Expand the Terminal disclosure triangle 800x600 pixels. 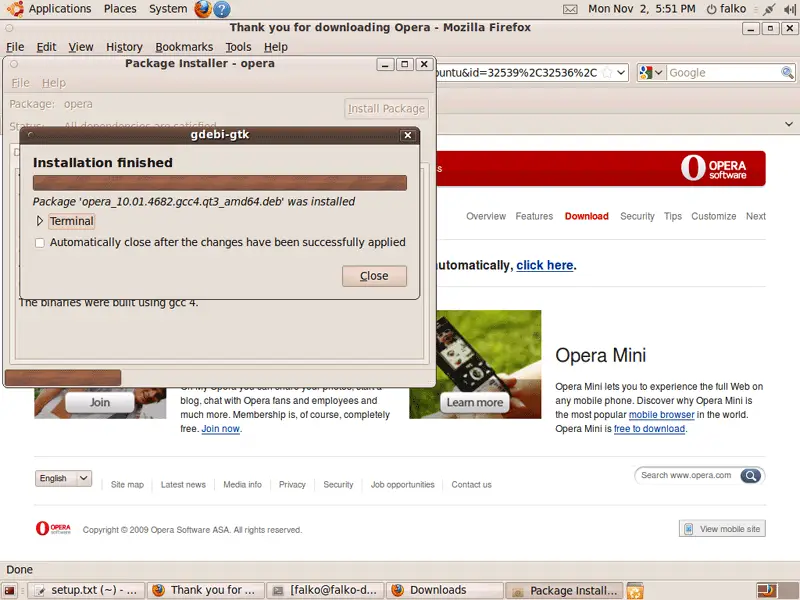coord(40,221)
